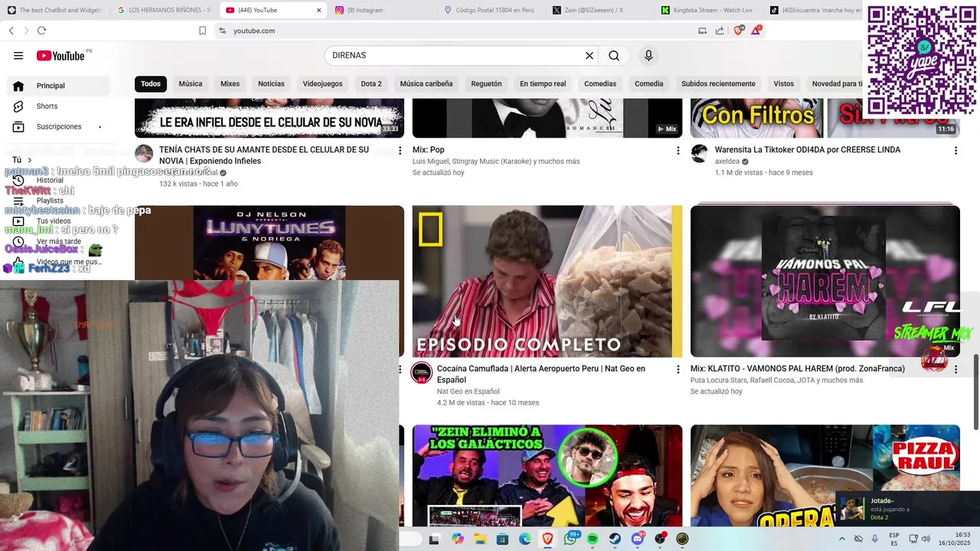Select the Mixes filter chip
This screenshot has height=551, width=980.
(230, 83)
